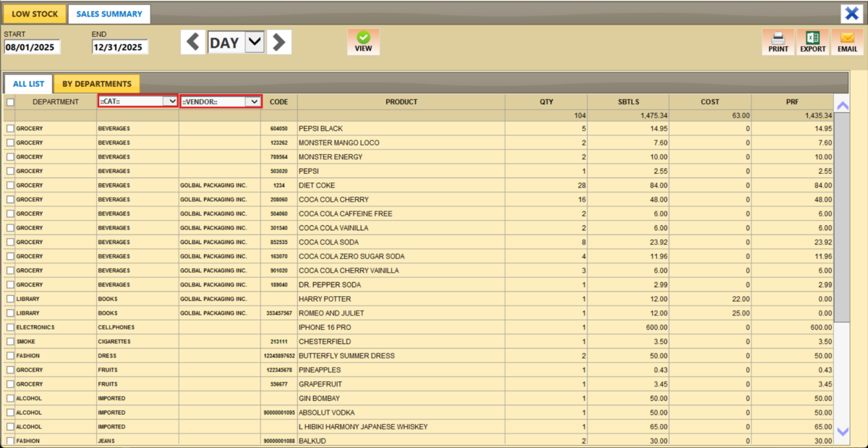Check the box for the COCA COLA CHERRY row
The width and height of the screenshot is (868, 448).
(9, 199)
